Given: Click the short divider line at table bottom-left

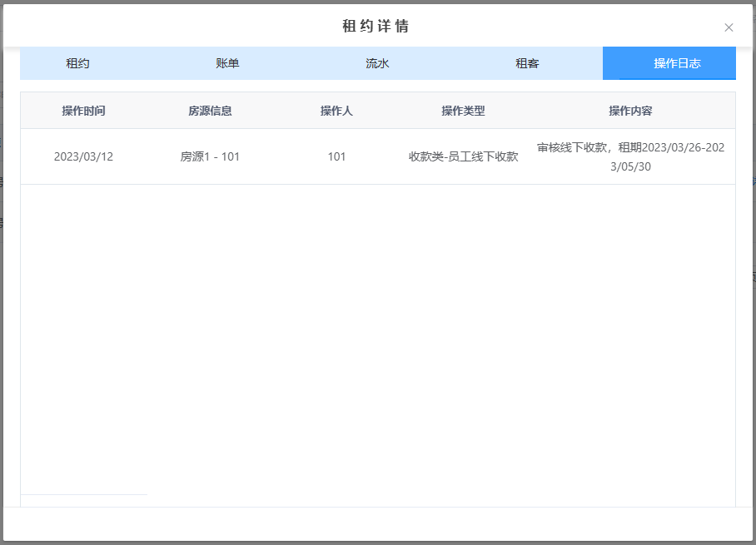Looking at the screenshot, I should (83, 494).
